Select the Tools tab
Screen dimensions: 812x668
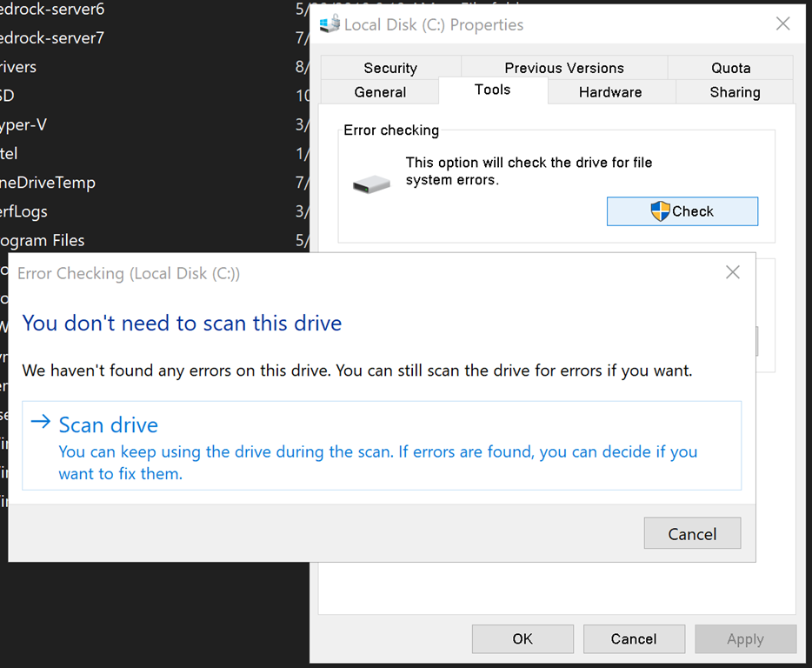[492, 90]
